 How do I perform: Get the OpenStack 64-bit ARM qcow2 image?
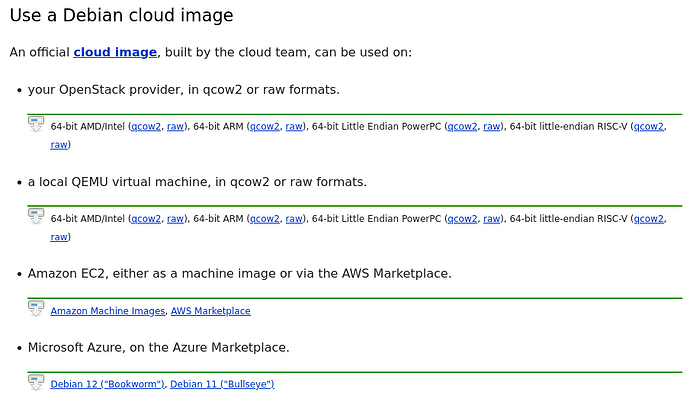(264, 127)
